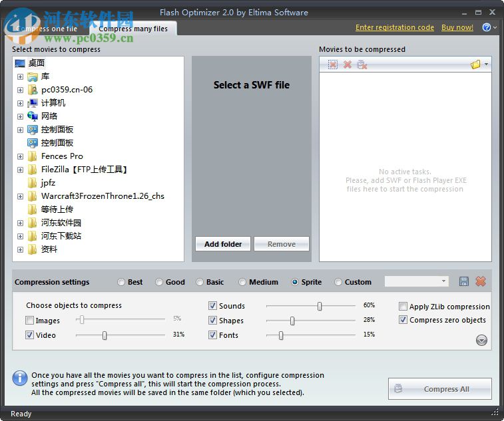
Task: Click the remove all movies icon
Action: click(362, 65)
